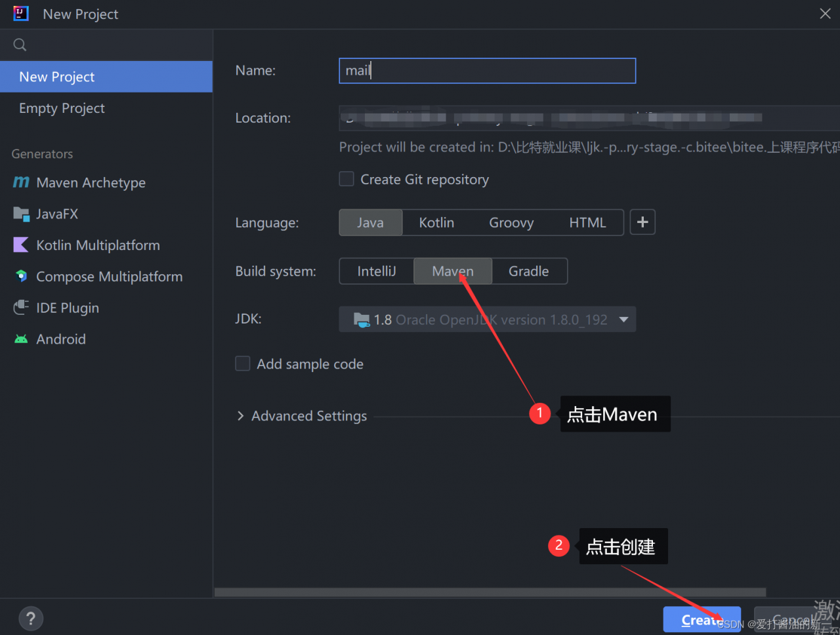The height and width of the screenshot is (635, 840).
Task: Tick the Add sample code checkbox
Action: tap(243, 363)
